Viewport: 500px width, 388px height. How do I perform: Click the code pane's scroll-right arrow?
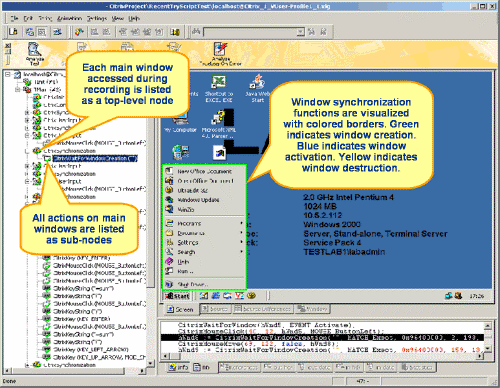pyautogui.click(x=480, y=356)
